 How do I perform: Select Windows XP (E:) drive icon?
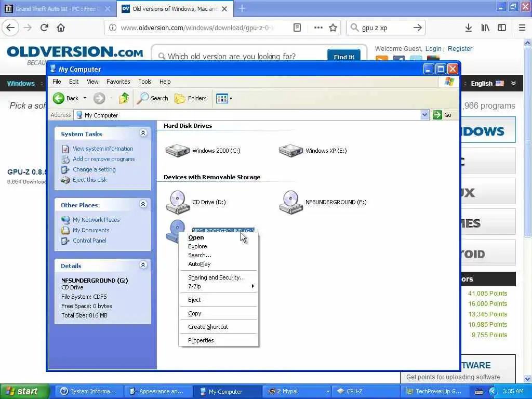coord(291,150)
